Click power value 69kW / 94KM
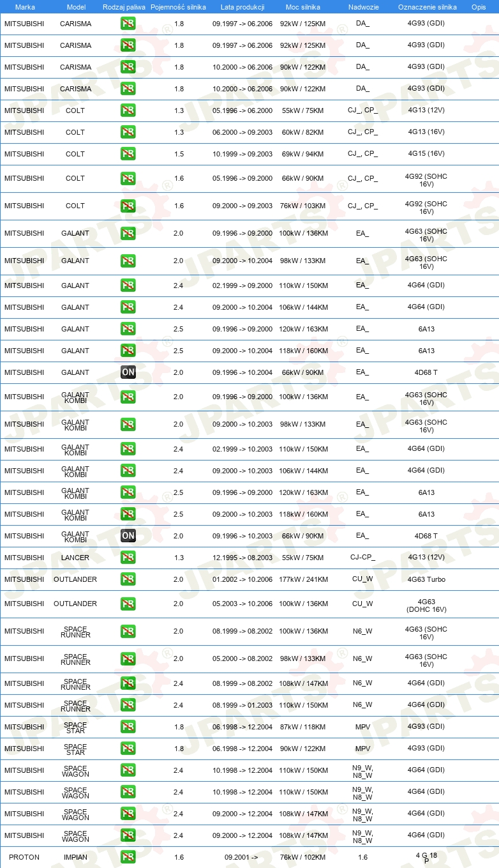The height and width of the screenshot is (868, 499). point(304,154)
